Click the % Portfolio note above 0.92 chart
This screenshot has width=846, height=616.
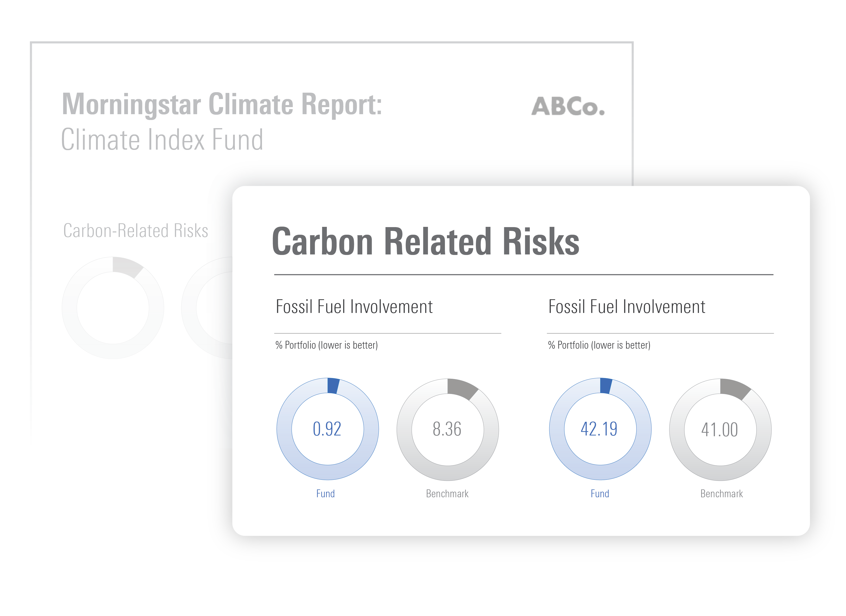pyautogui.click(x=327, y=345)
